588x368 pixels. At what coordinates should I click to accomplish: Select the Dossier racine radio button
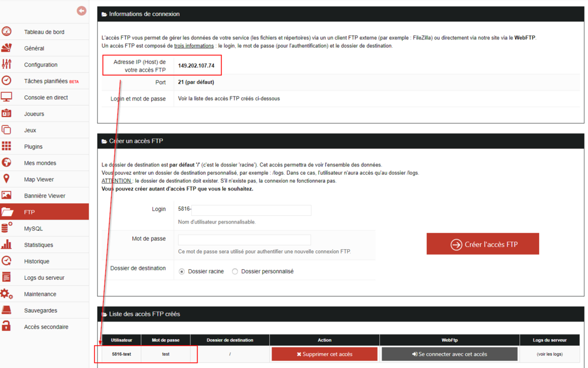tap(182, 272)
